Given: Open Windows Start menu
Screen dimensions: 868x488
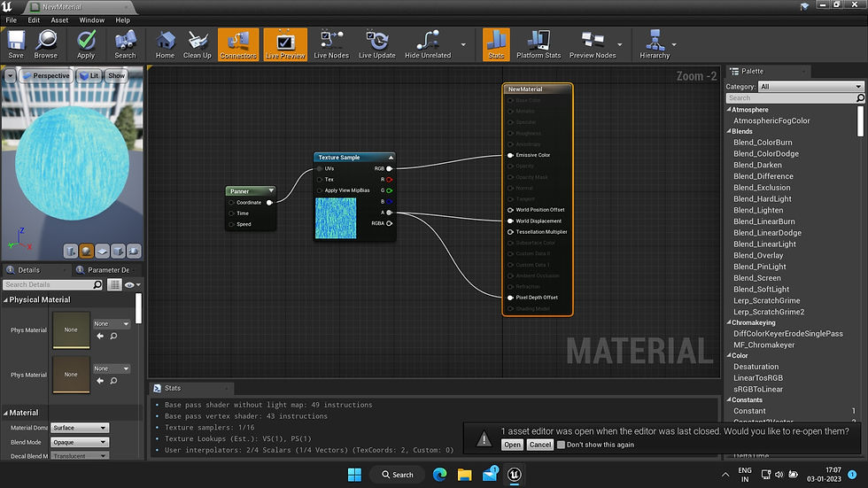Looking at the screenshot, I should coord(354,475).
